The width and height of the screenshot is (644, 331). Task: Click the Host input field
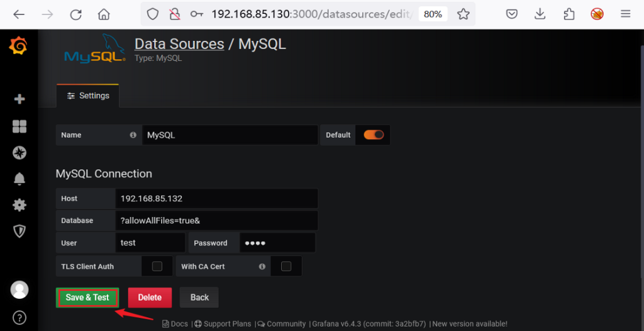tap(216, 199)
